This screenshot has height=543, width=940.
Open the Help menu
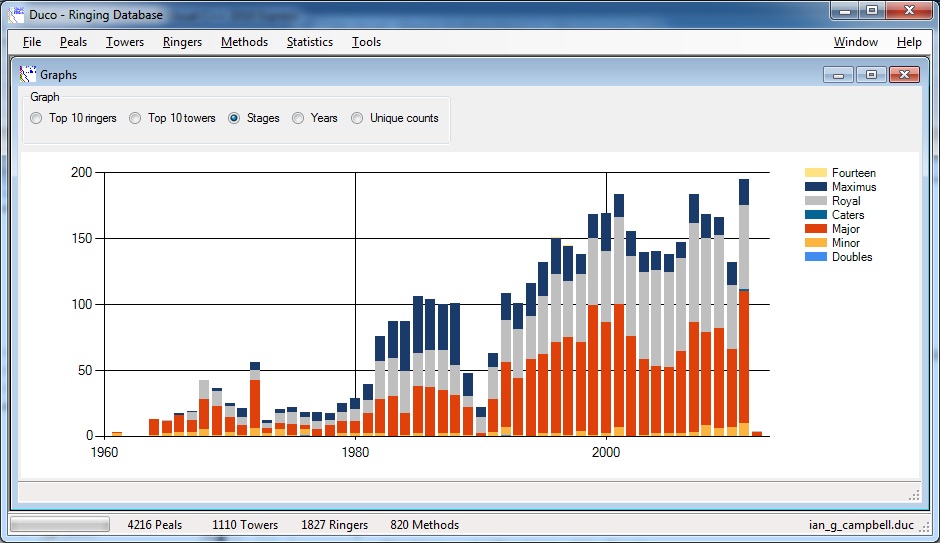click(909, 42)
